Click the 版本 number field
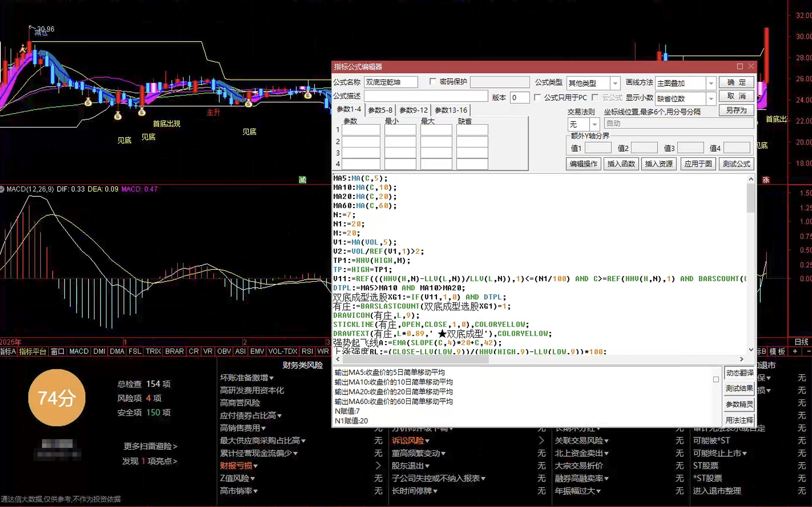Viewport: 812px width, 507px height. tap(519, 97)
